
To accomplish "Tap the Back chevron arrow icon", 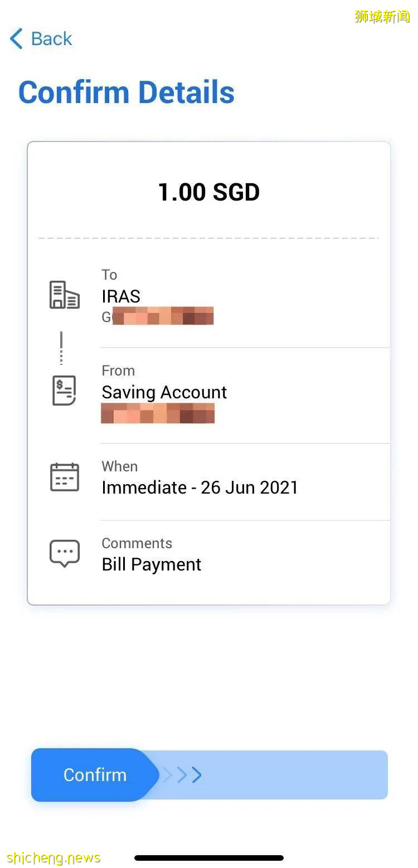I will 16,39.
